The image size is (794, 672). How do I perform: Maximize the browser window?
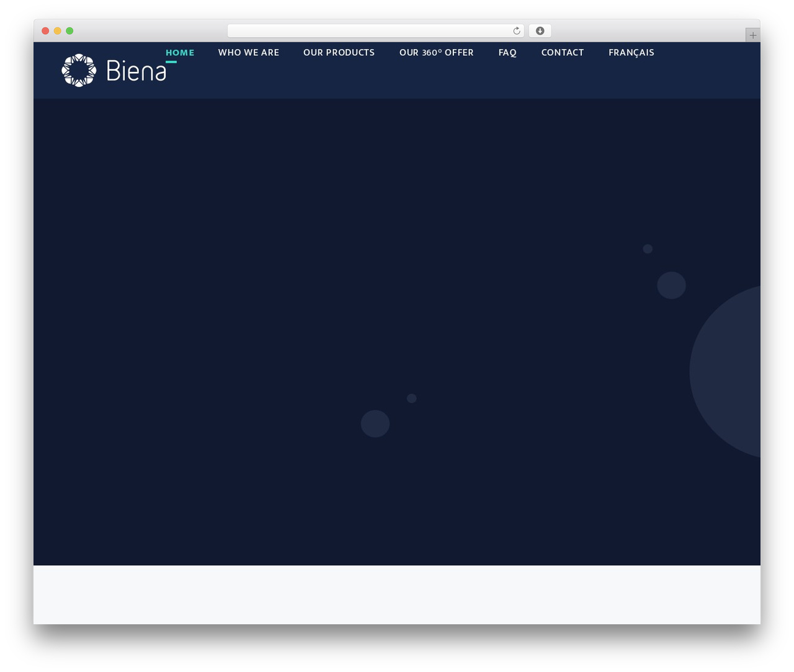click(69, 31)
